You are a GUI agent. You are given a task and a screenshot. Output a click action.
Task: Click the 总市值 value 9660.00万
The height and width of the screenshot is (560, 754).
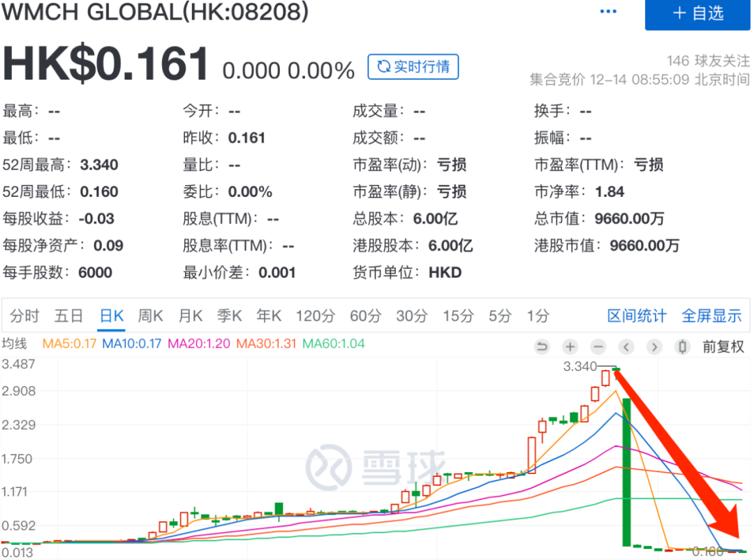coord(630,219)
